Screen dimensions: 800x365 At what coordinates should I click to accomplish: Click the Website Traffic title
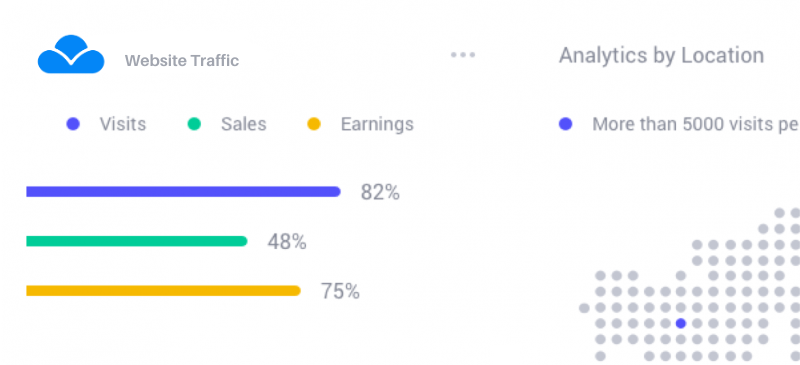click(182, 61)
